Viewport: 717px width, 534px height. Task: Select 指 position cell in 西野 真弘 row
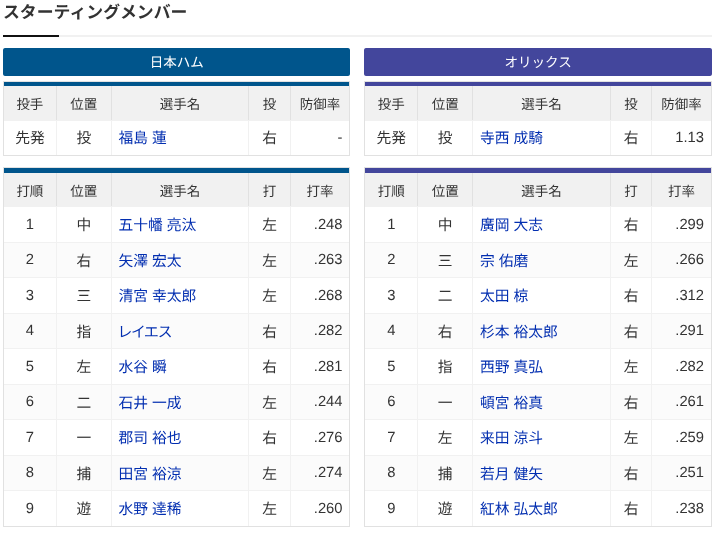click(445, 367)
